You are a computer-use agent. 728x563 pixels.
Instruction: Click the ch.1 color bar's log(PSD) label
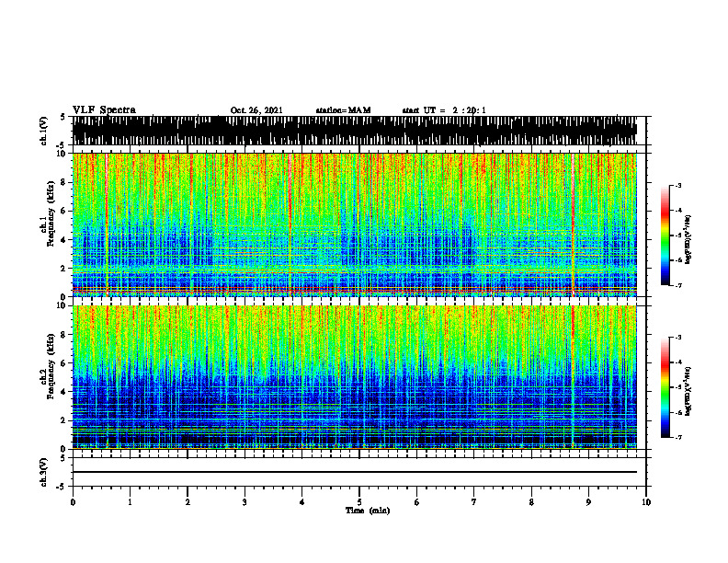pyautogui.click(x=688, y=240)
